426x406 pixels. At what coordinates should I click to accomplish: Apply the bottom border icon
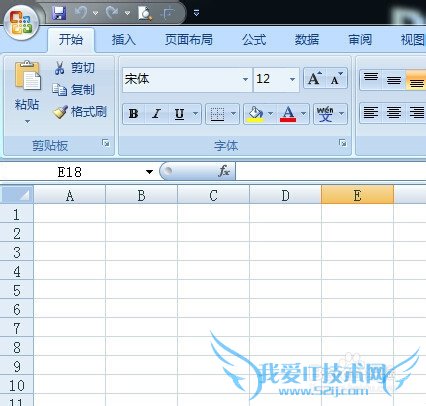[x=217, y=114]
